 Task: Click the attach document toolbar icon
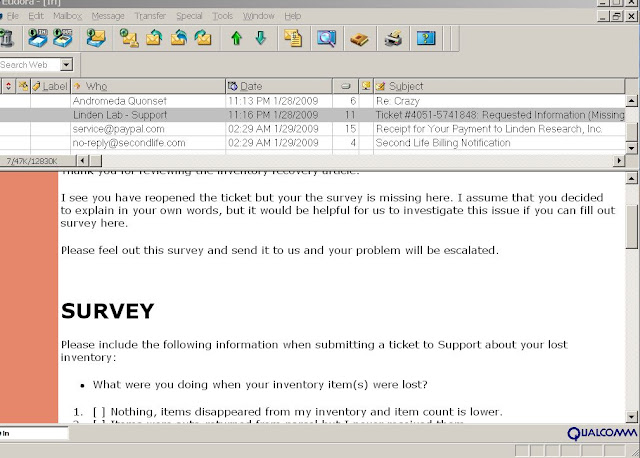(x=293, y=38)
